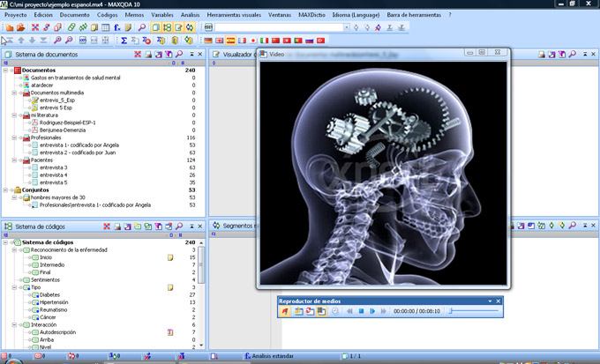
Task: Click the table grid toolbar icon
Action: (106, 27)
